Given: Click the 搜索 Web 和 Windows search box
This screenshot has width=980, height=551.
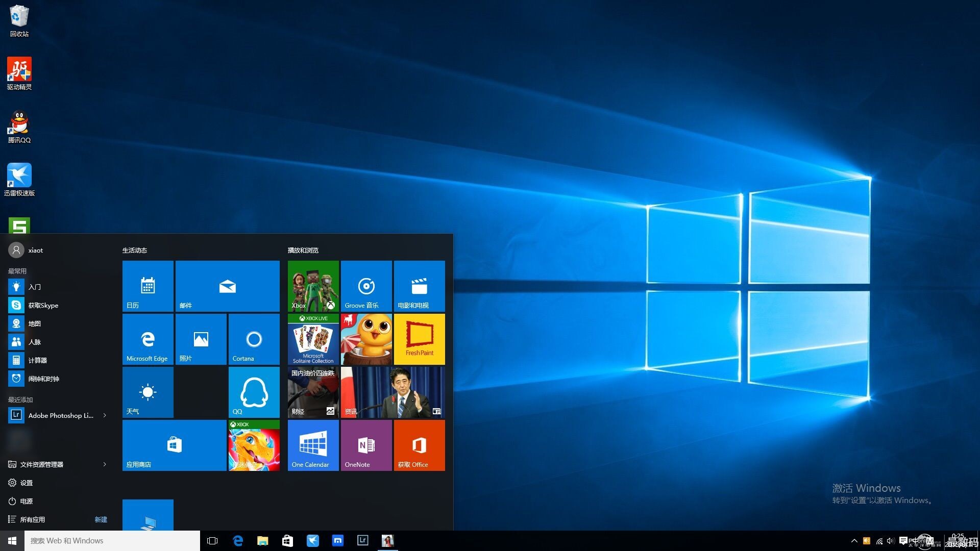Looking at the screenshot, I should point(112,541).
